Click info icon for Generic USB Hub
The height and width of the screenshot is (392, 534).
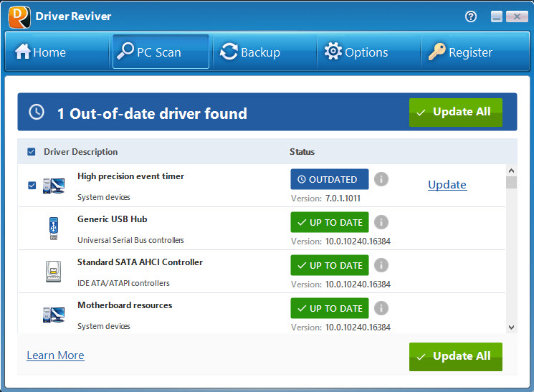point(381,222)
